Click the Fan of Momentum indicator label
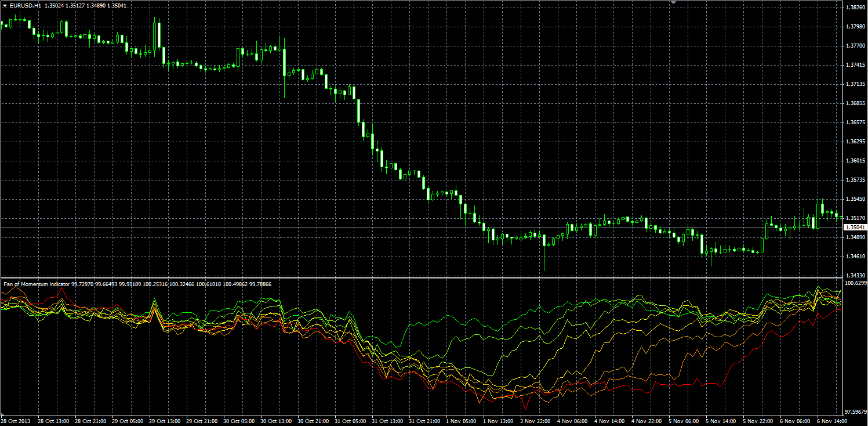This screenshot has height=426, width=868. coord(37,284)
